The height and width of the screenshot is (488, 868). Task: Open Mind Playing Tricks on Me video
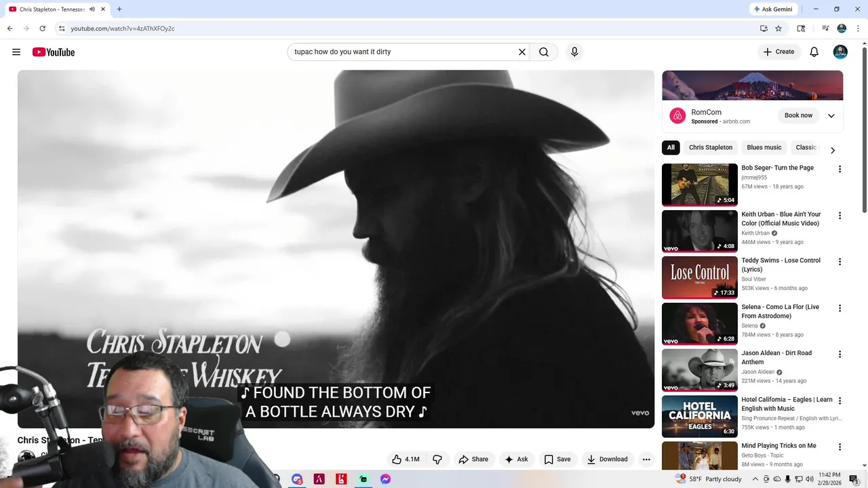coord(778,445)
